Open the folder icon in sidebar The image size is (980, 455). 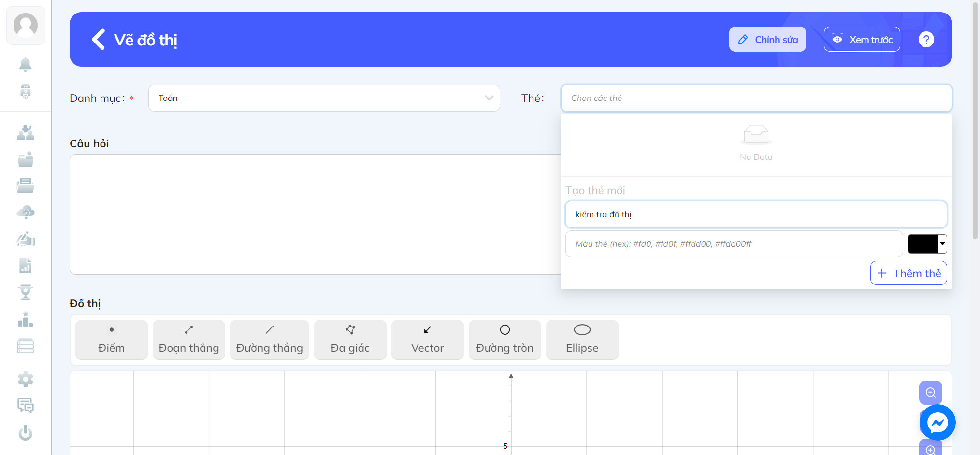click(x=26, y=159)
